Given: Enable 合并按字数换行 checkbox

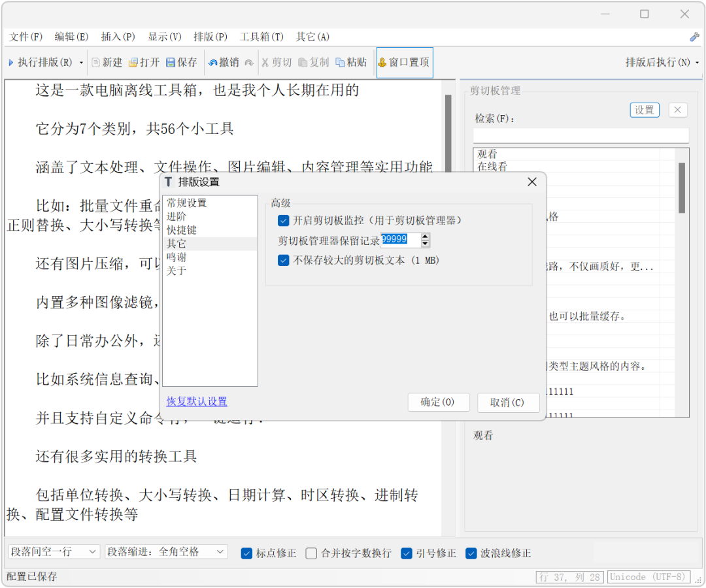Looking at the screenshot, I should (x=311, y=553).
